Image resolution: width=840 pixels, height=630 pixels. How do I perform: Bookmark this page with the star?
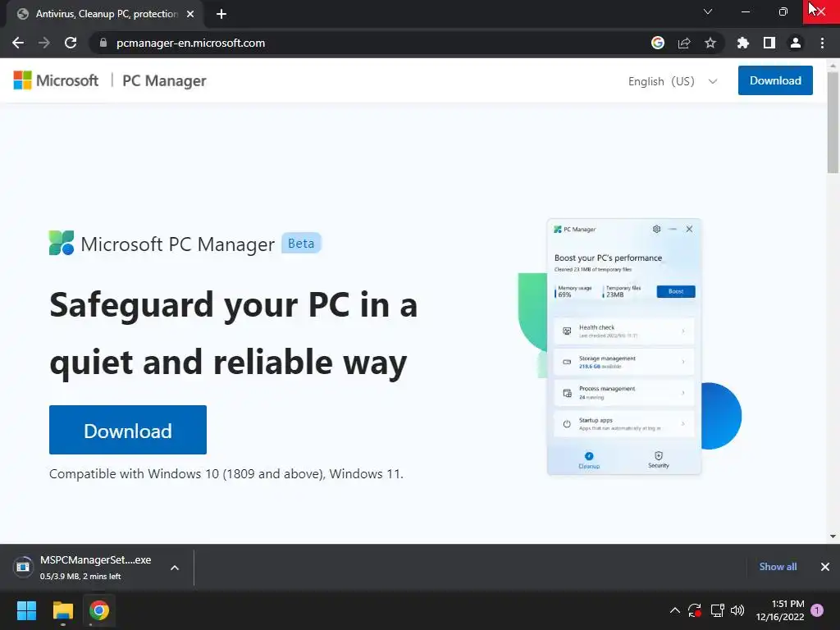pos(710,43)
